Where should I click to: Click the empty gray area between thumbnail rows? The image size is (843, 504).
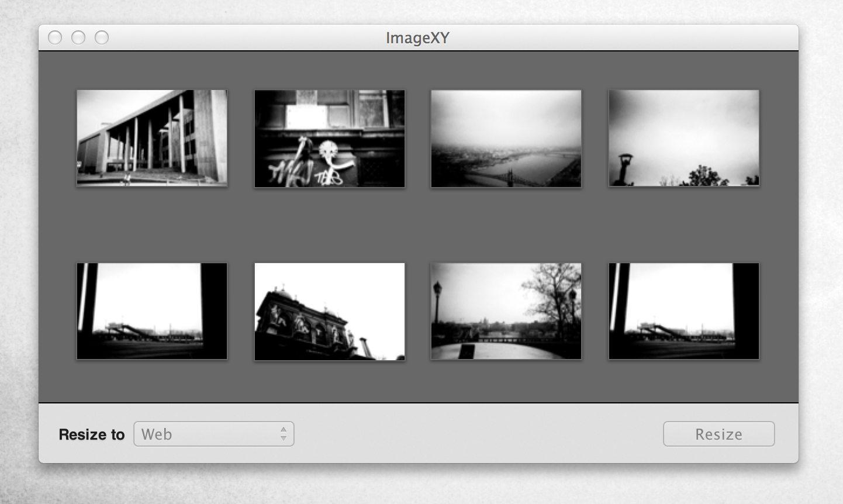click(x=419, y=225)
